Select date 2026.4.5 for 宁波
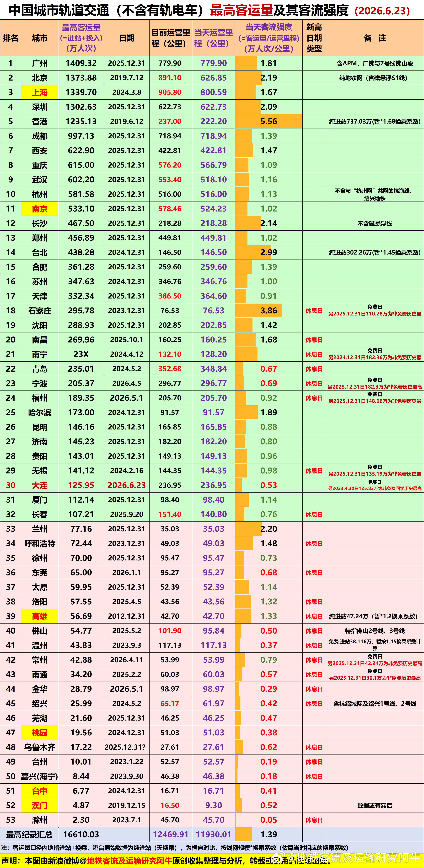Viewport: 424px width, 868px height. click(127, 383)
